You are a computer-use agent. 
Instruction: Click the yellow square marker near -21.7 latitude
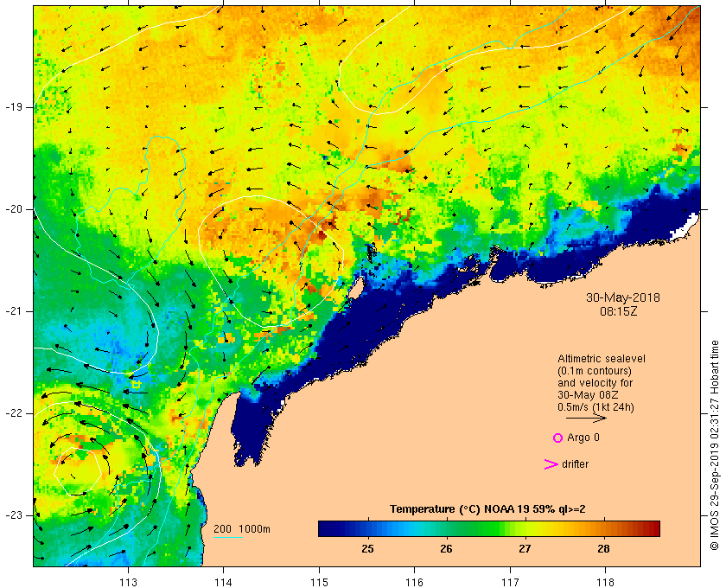click(x=136, y=384)
